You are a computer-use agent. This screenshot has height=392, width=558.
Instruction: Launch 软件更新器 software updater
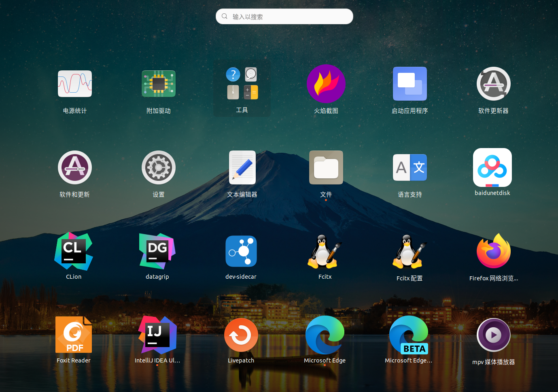[x=493, y=84]
